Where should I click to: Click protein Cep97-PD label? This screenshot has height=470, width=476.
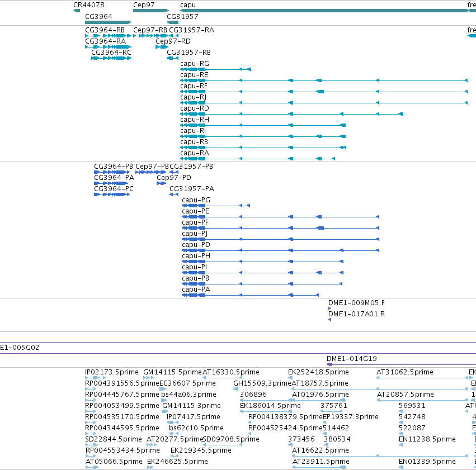pos(174,178)
